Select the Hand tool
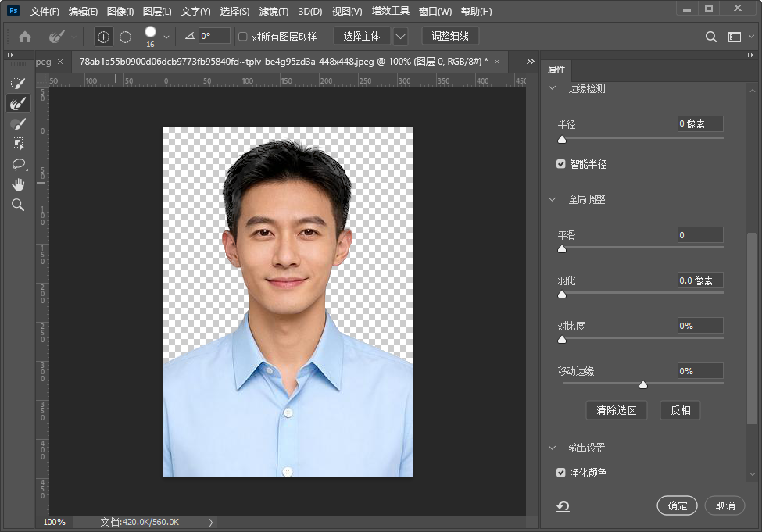This screenshot has width=762, height=532. click(x=18, y=184)
